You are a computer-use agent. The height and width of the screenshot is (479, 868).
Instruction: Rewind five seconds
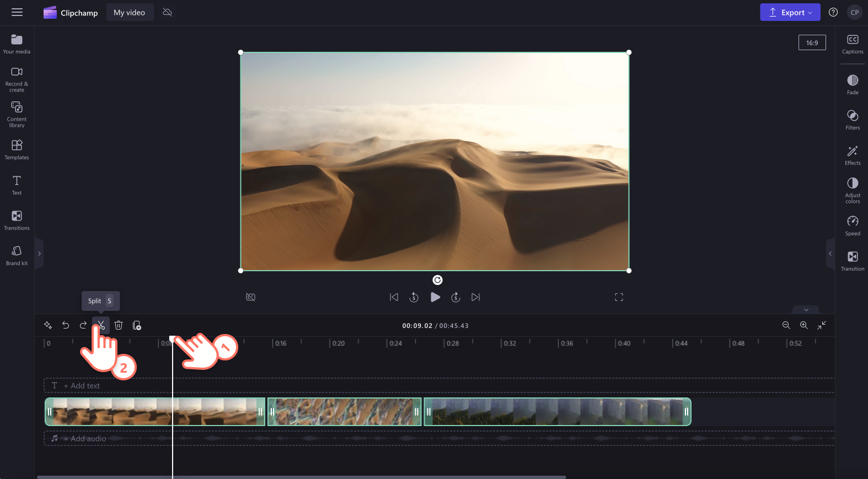click(x=414, y=297)
